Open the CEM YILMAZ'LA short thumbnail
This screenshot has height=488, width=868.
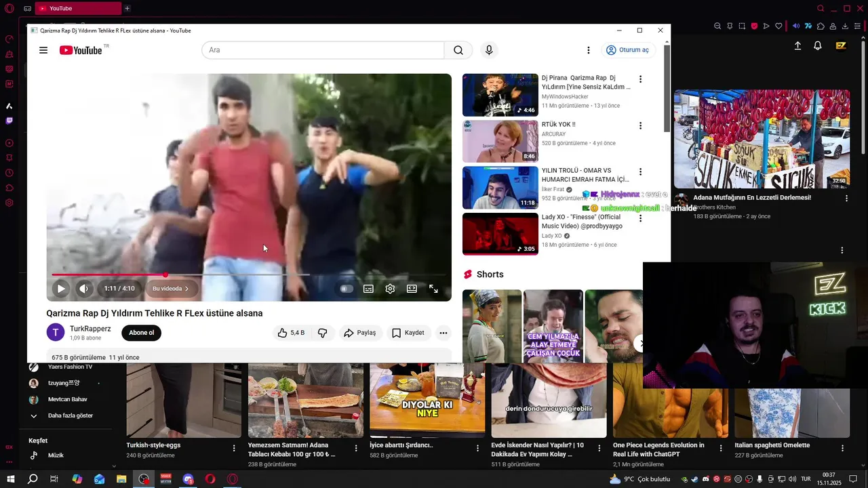[553, 326]
